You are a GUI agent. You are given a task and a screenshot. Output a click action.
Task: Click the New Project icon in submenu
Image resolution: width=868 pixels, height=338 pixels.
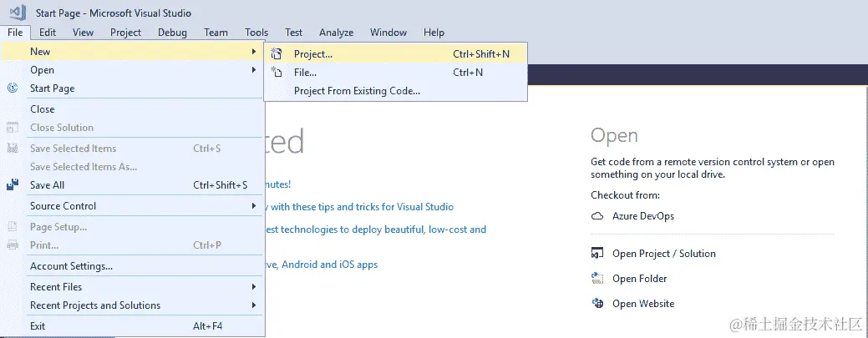[277, 53]
